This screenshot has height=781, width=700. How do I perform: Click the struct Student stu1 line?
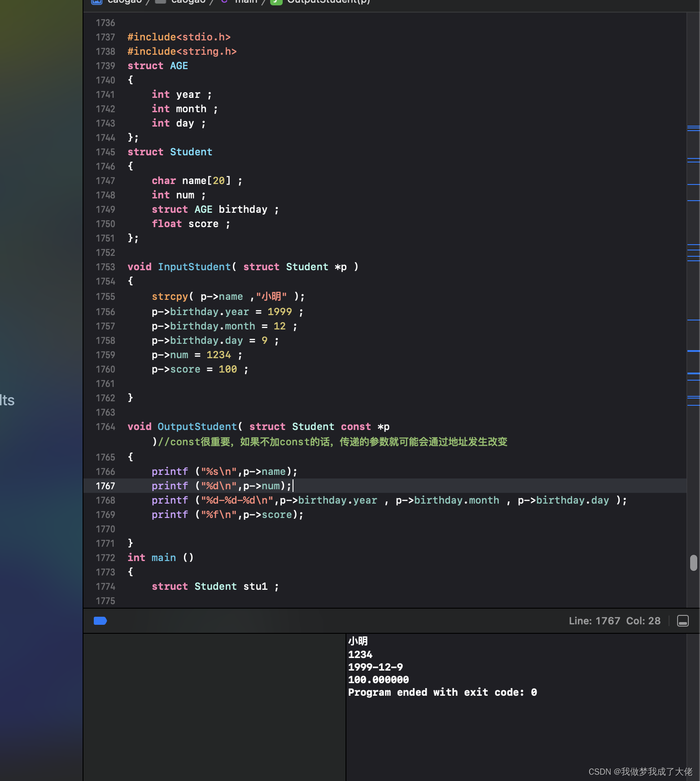point(215,587)
